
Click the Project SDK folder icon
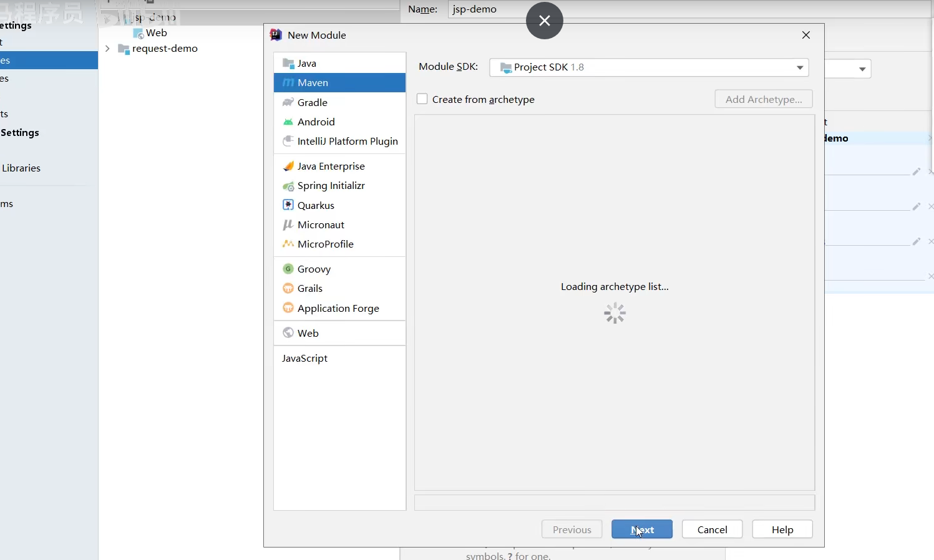click(506, 67)
